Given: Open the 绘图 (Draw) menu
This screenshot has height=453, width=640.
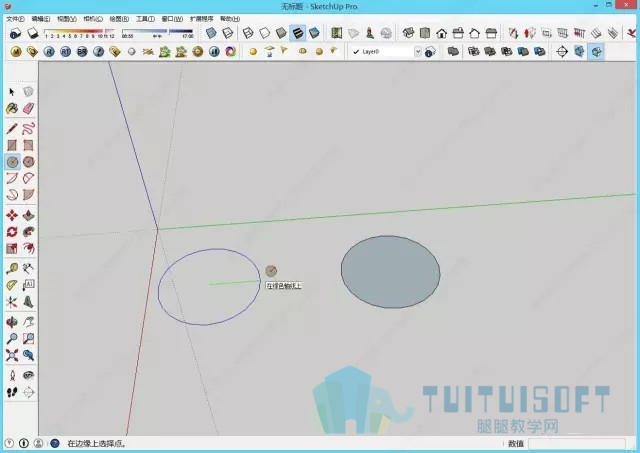Looking at the screenshot, I should (x=119, y=19).
